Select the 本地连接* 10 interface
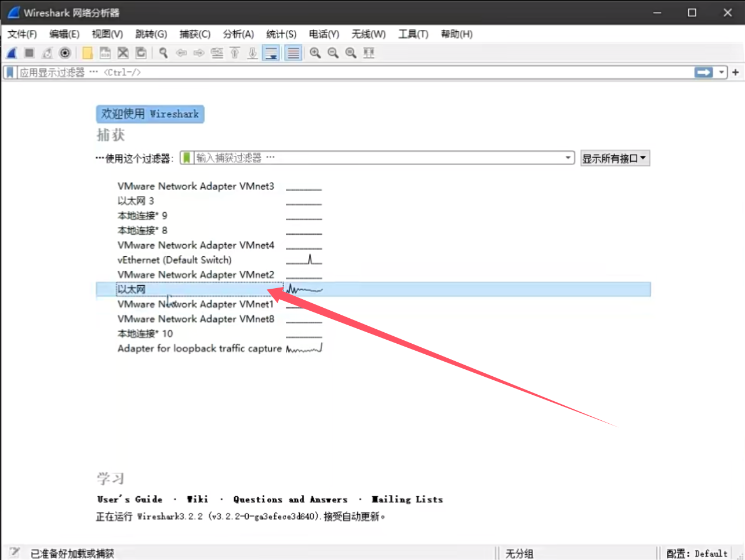The image size is (745, 560). [x=146, y=333]
